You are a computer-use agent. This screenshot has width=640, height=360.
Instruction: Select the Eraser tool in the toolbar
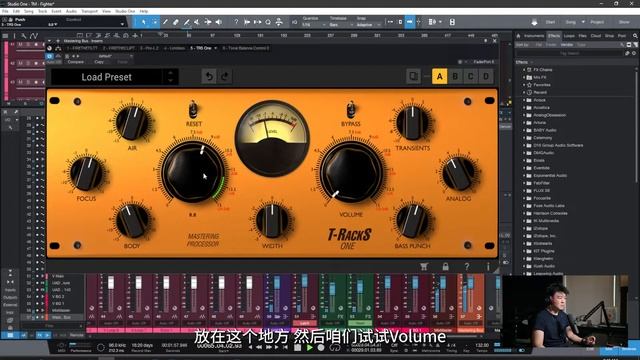176,22
